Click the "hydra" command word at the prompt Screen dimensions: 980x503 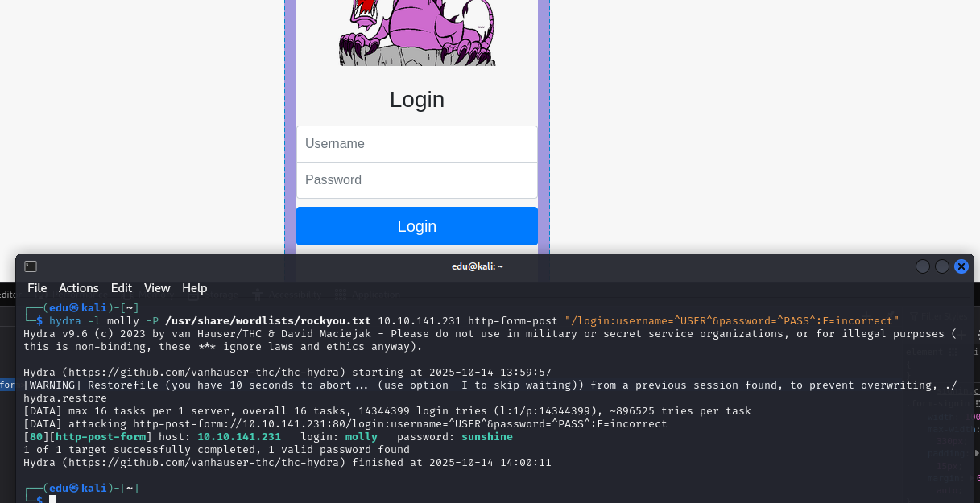coord(65,321)
